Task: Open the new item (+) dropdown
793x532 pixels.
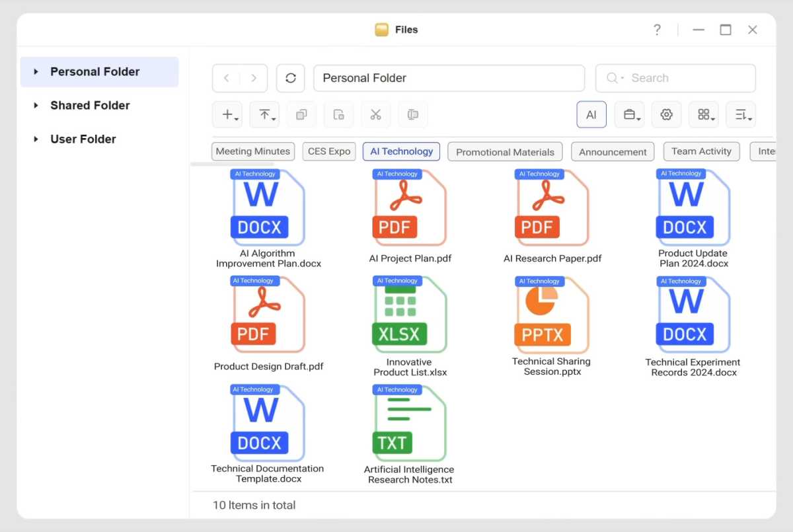Action: pos(227,115)
